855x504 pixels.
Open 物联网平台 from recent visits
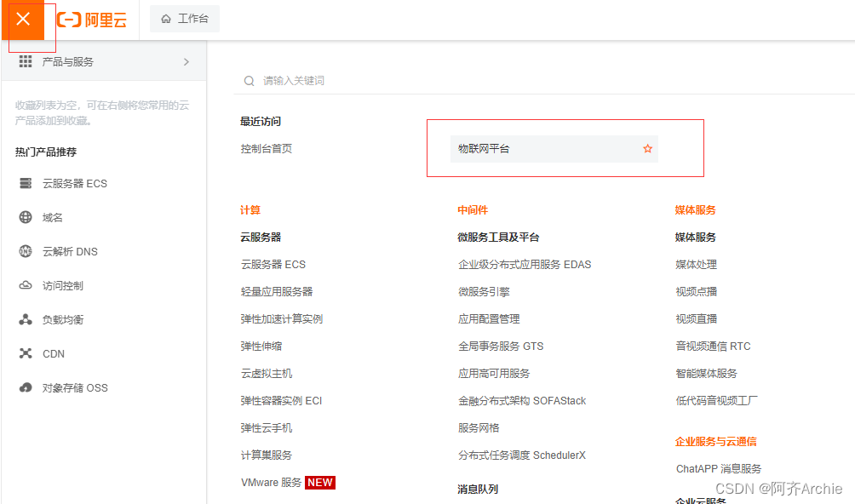coord(554,149)
